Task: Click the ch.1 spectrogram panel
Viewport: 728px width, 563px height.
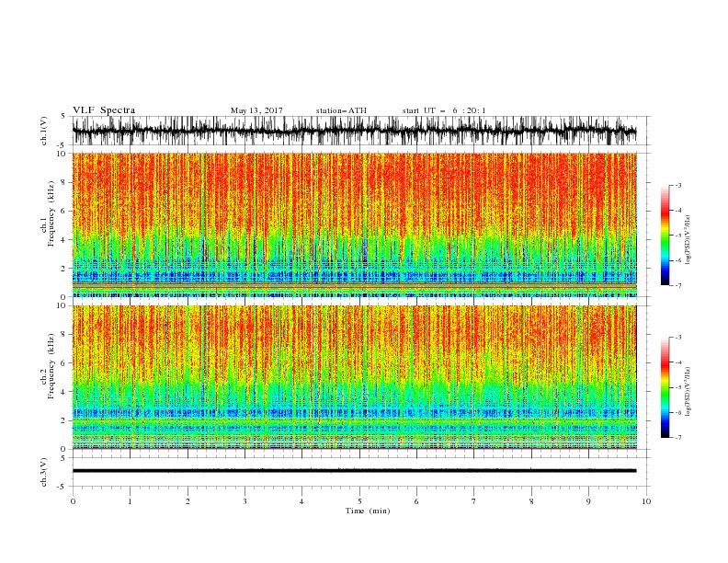Action: (x=355, y=224)
